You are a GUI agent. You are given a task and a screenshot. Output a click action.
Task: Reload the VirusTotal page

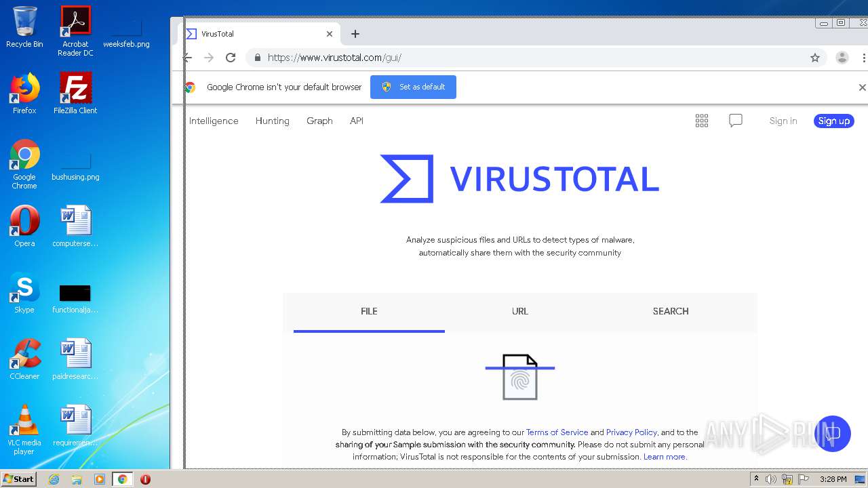(x=231, y=58)
